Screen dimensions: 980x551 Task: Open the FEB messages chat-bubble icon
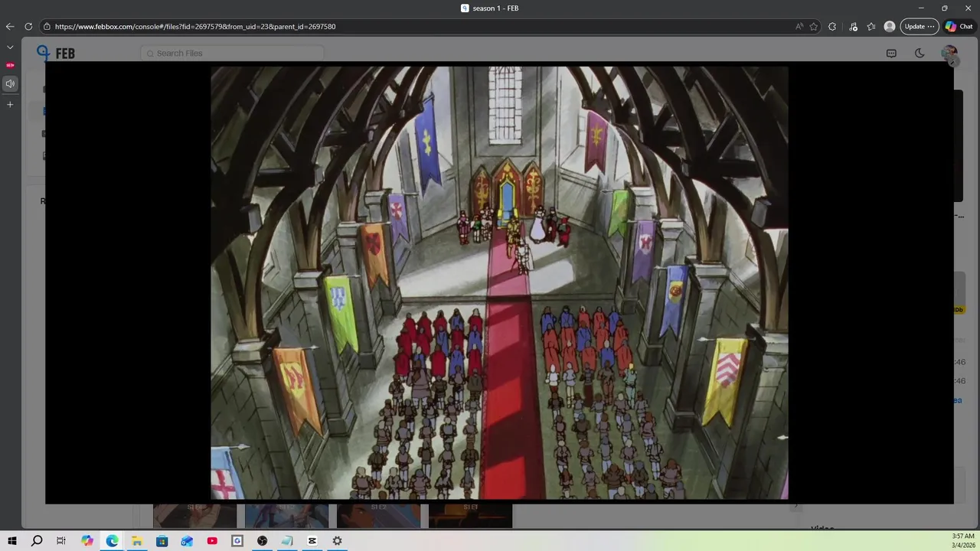pos(891,53)
